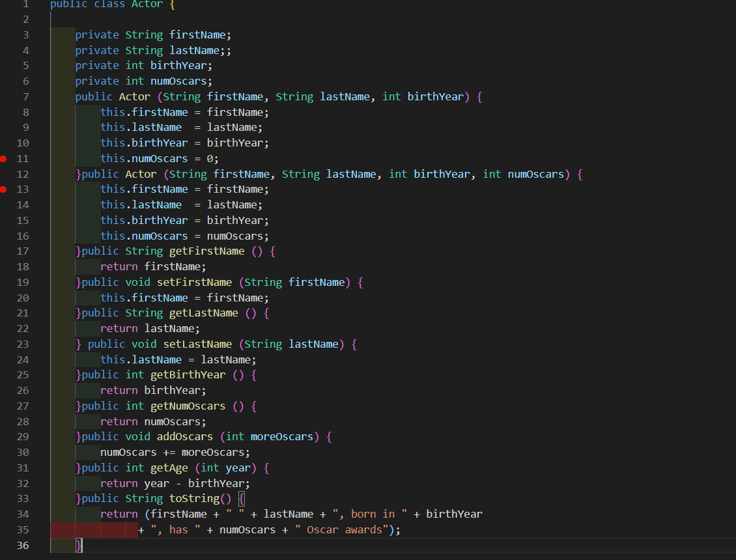Click the toString method name
Viewport: 736px width, 560px height.
[194, 499]
